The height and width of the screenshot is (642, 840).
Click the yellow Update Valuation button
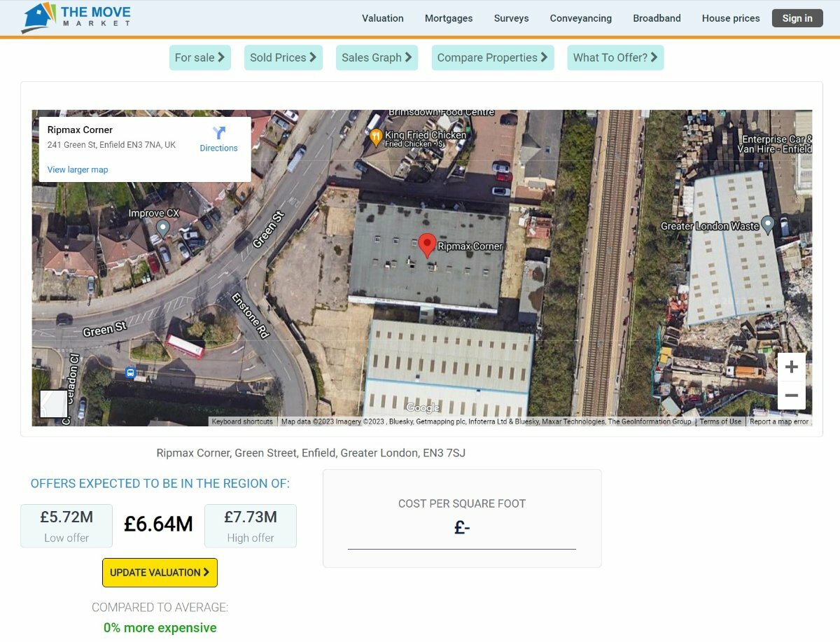160,572
